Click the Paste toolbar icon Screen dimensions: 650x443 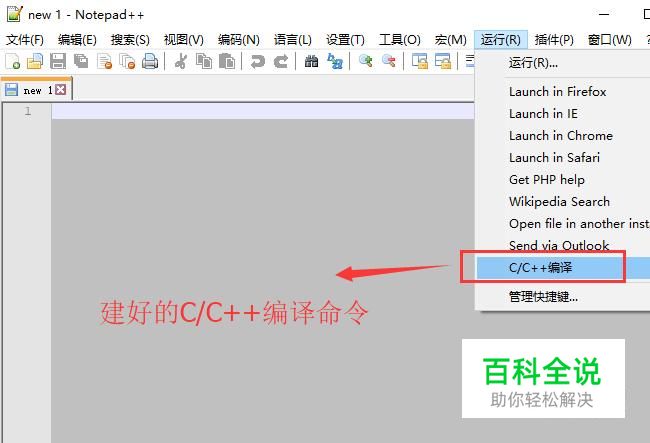click(227, 61)
